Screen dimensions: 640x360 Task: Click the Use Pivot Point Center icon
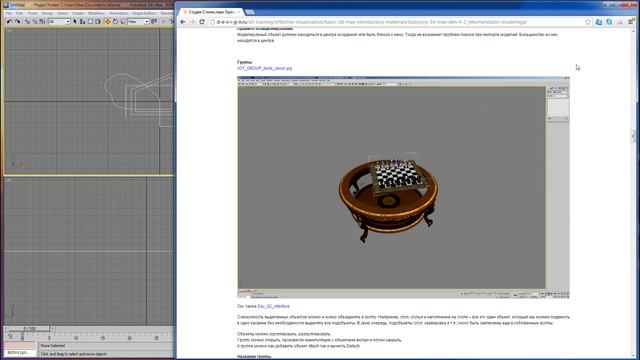pyautogui.click(x=154, y=22)
